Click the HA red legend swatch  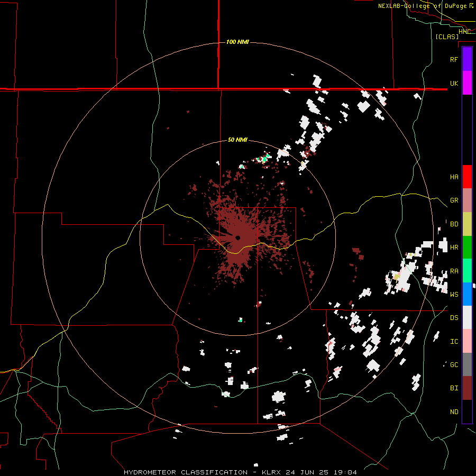coord(467,177)
